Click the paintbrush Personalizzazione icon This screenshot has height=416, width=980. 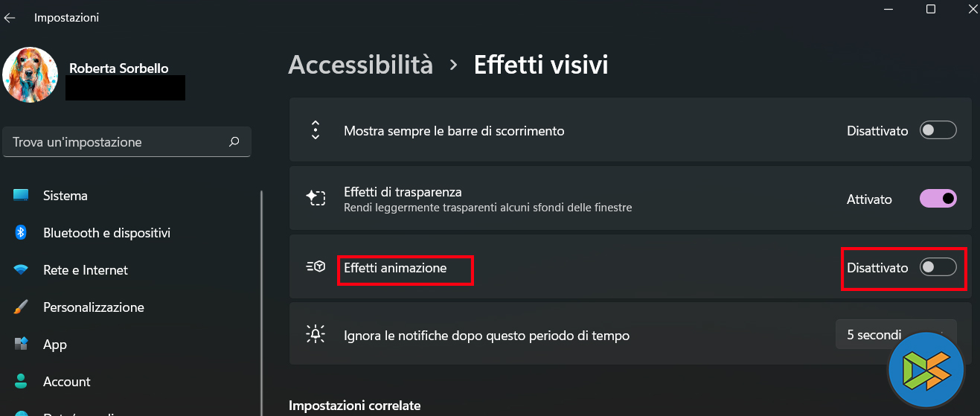pos(21,307)
